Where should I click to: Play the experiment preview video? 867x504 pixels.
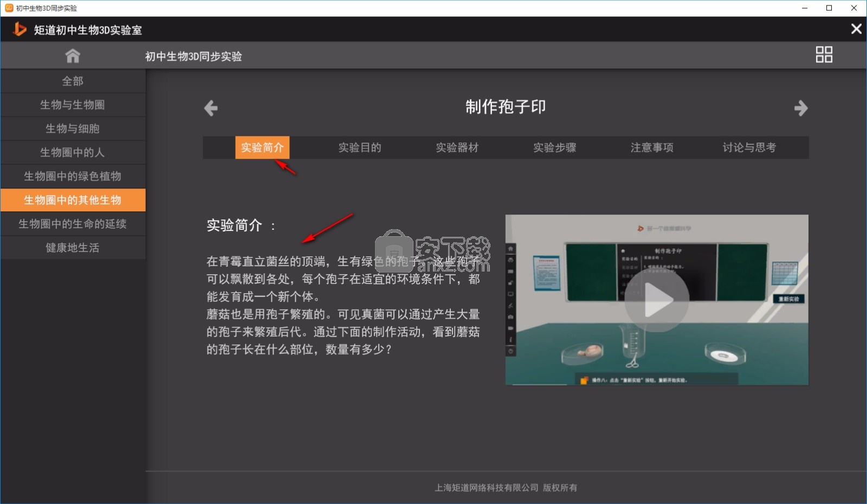pyautogui.click(x=657, y=300)
